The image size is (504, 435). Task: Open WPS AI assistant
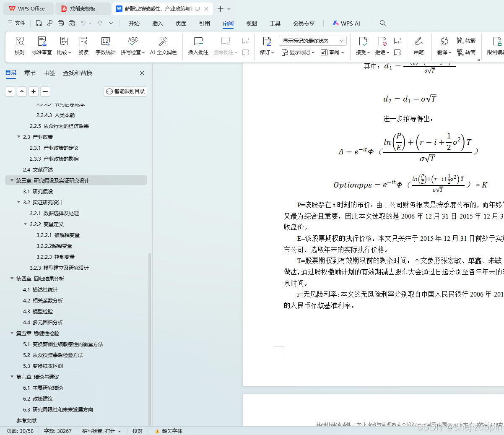[346, 23]
